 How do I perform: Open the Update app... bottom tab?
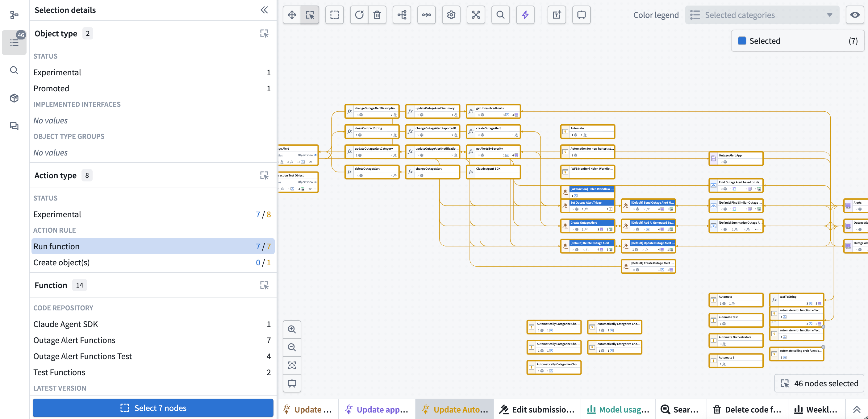pyautogui.click(x=377, y=409)
